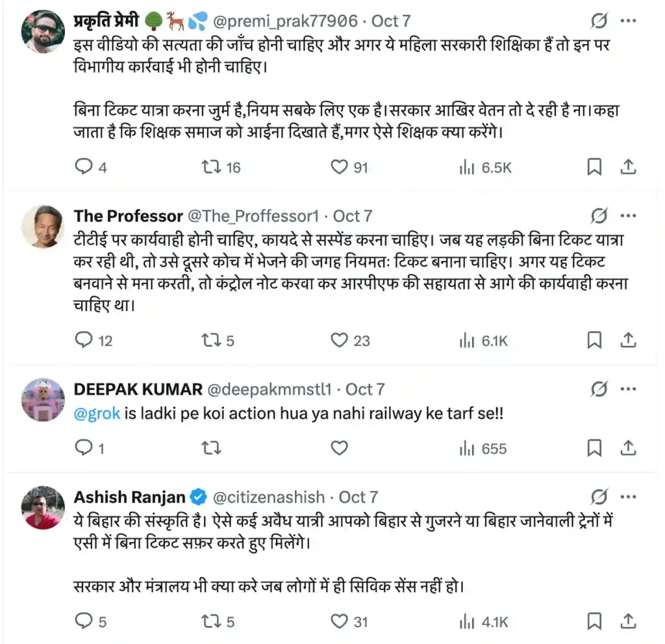This screenshot has width=665, height=644.
Task: View analytics showing 6.5K views
Action: 486,167
